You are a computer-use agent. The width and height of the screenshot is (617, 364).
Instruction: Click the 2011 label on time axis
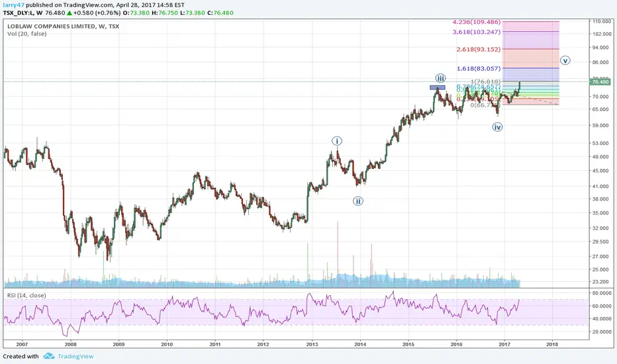tap(215, 344)
